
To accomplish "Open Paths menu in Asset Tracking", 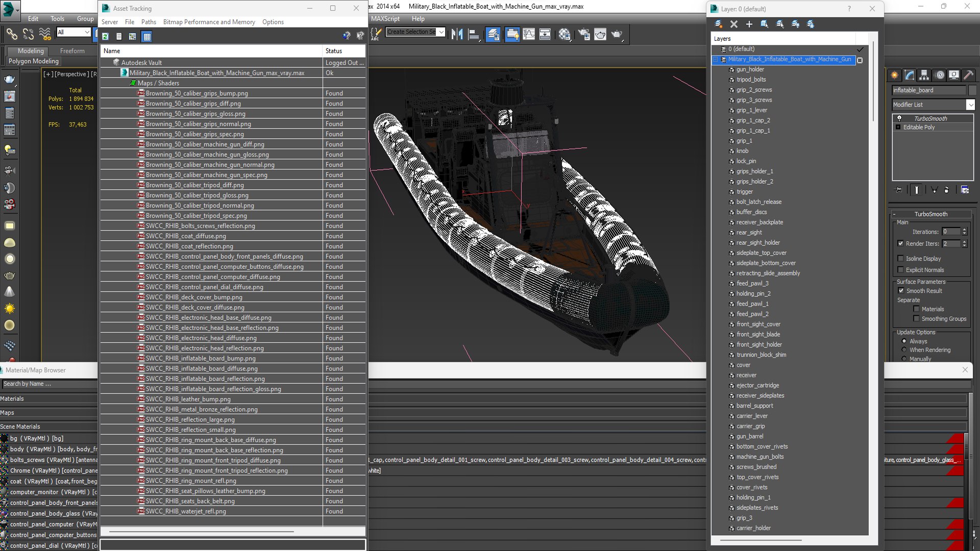I will click(x=149, y=22).
